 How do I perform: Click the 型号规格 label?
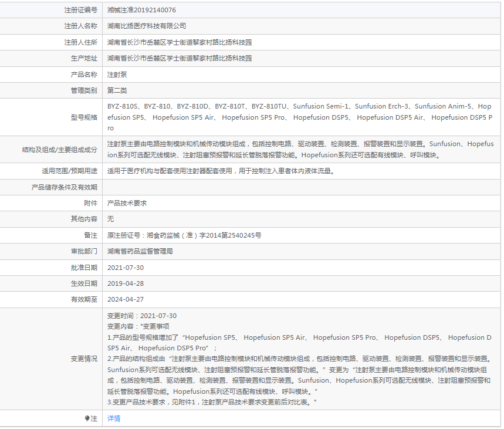[x=84, y=117]
